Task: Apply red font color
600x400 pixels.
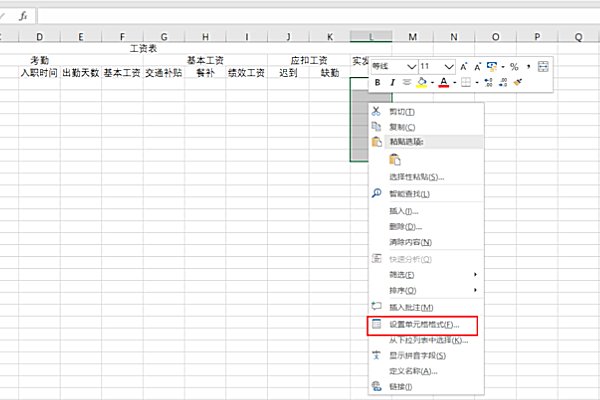Action: [x=443, y=82]
